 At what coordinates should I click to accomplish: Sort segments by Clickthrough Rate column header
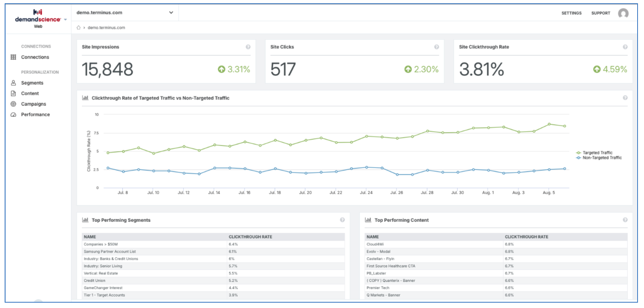[x=250, y=236]
